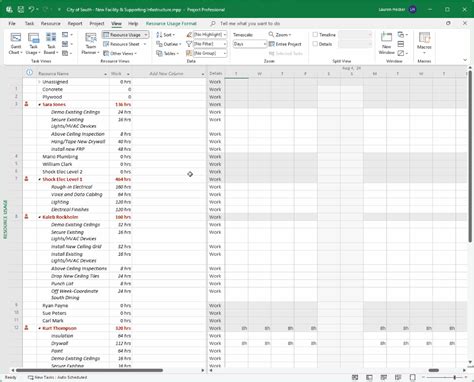
Task: Collapse the ribbon with the chevron
Action: tap(465, 60)
